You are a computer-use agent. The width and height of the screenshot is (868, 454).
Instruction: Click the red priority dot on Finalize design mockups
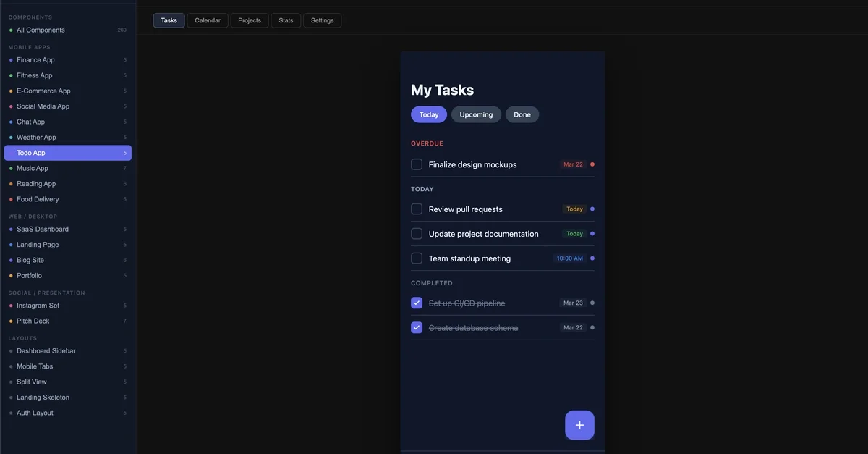tap(592, 164)
